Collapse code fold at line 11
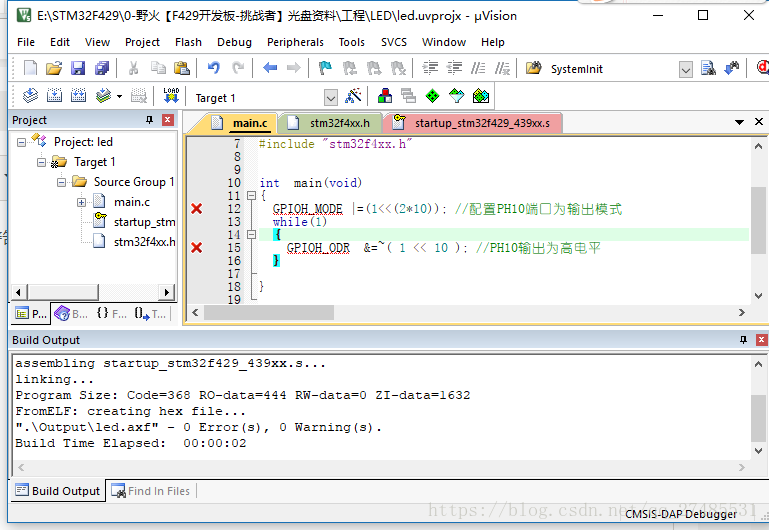The height and width of the screenshot is (530, 769). pyautogui.click(x=251, y=196)
